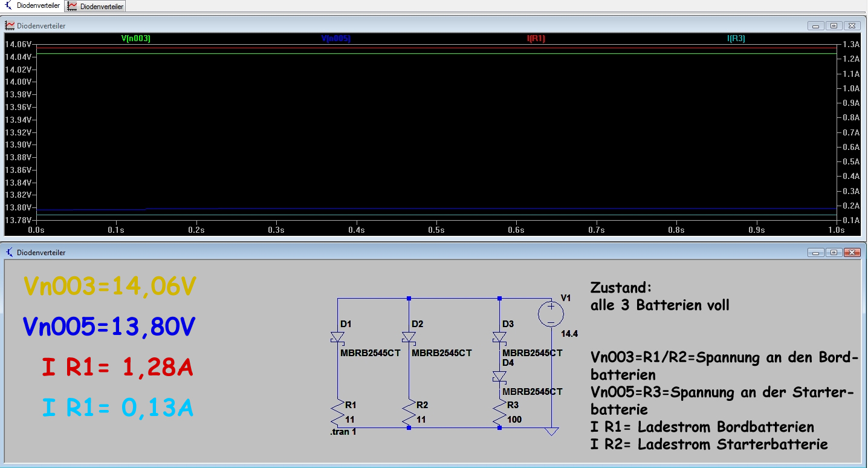Switch to the schematic Diodenverteiler tab
868x468 pixels.
tap(33, 6)
